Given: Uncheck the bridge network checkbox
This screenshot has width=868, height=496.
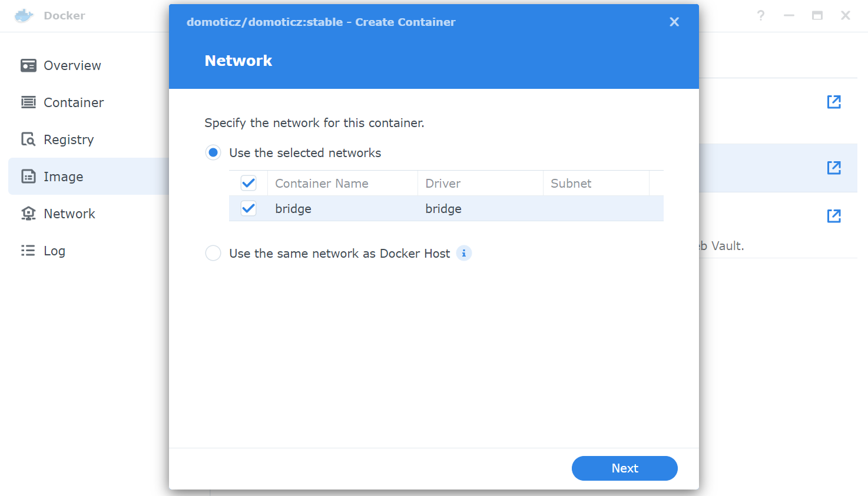Looking at the screenshot, I should click(x=249, y=208).
